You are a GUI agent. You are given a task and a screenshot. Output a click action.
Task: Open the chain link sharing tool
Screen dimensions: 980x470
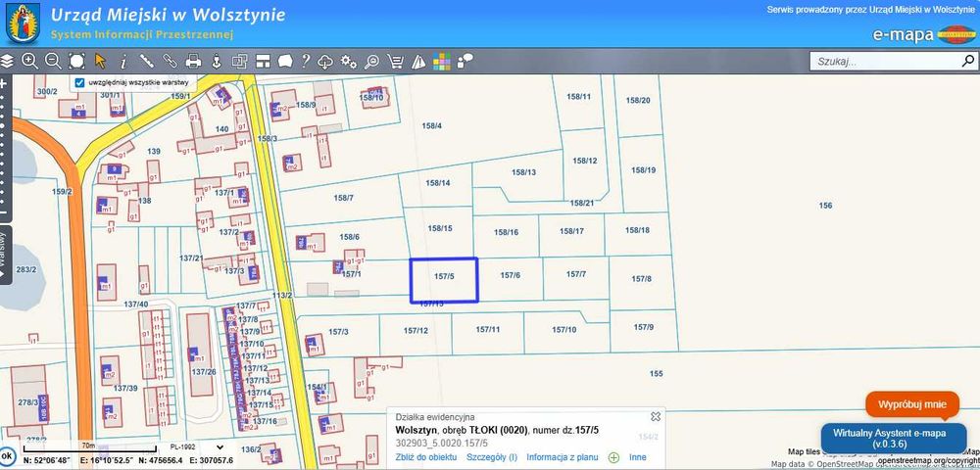[x=171, y=61]
